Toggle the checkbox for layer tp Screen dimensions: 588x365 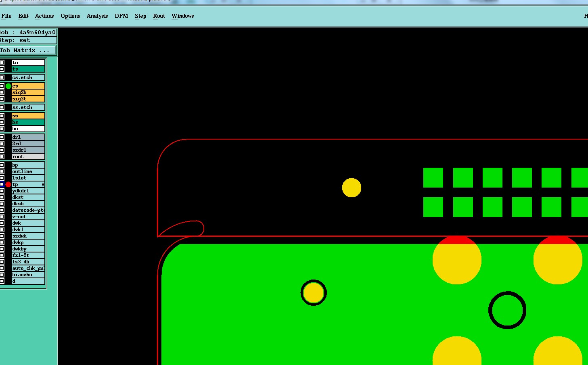(x=2, y=184)
